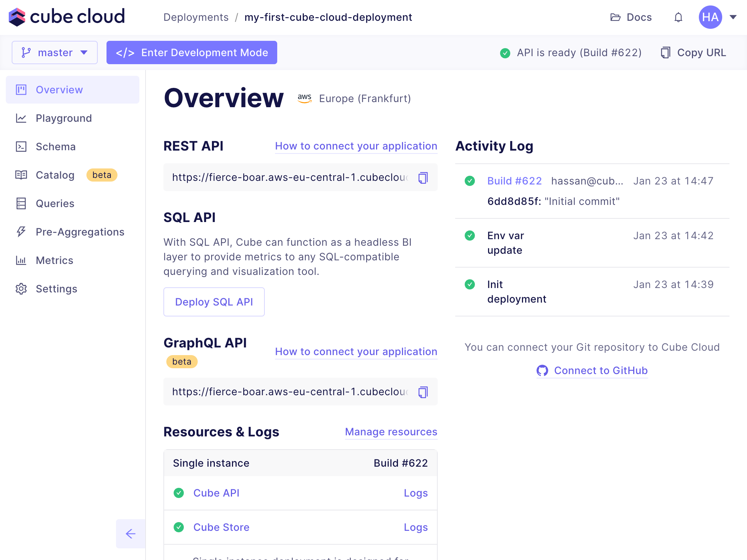Expand the account dropdown arrow

[733, 17]
